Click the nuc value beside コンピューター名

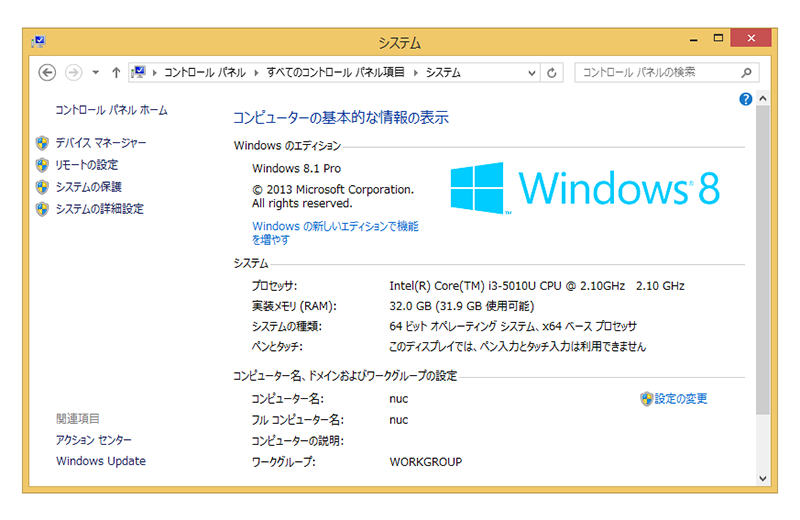click(398, 399)
